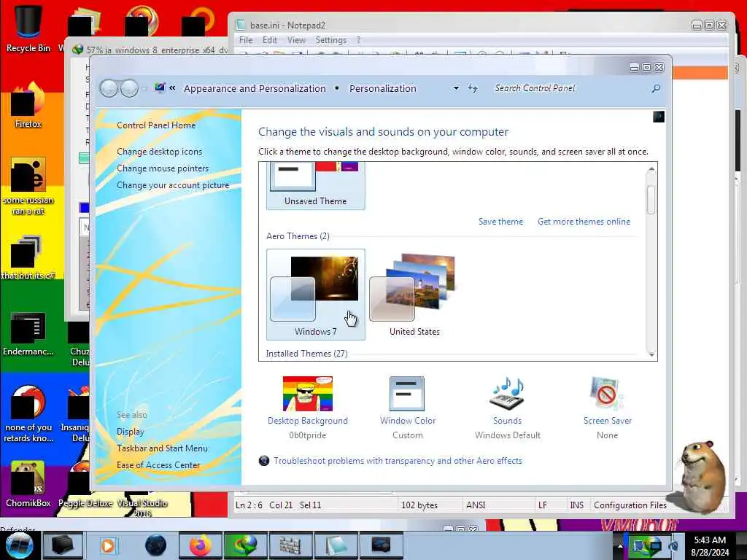
Task: Select the Unsaved Theme thumbnail
Action: coord(315,186)
